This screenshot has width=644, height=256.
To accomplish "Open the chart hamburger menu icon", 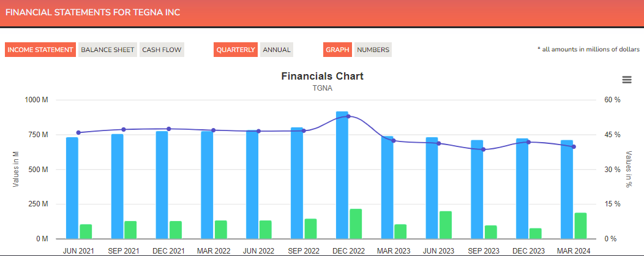I will click(626, 80).
